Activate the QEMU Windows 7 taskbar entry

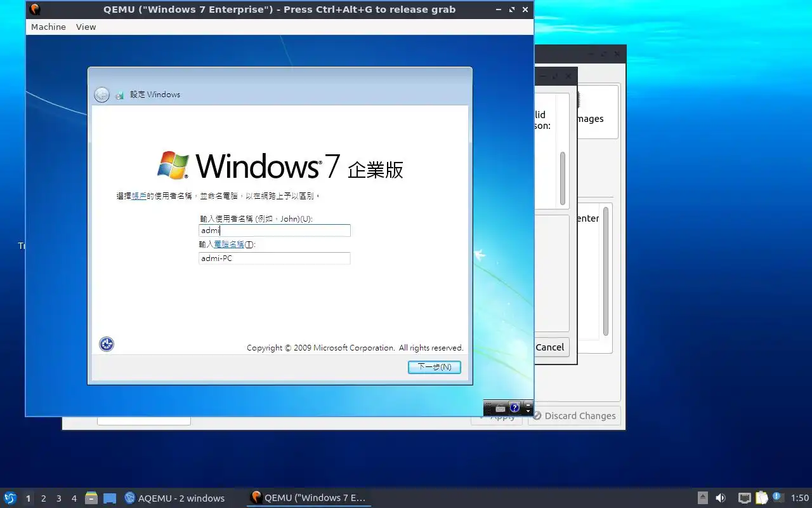pyautogui.click(x=308, y=498)
